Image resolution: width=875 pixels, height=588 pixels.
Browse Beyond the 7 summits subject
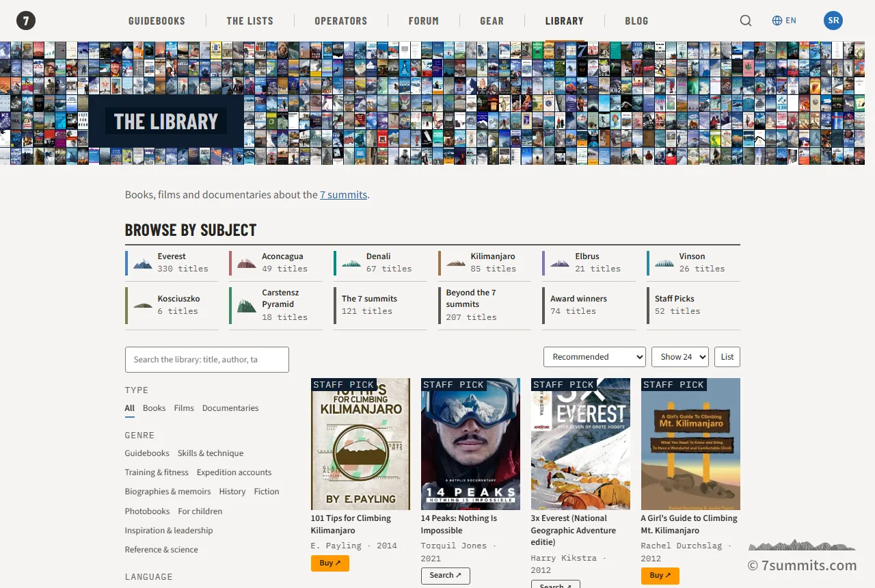tap(485, 305)
